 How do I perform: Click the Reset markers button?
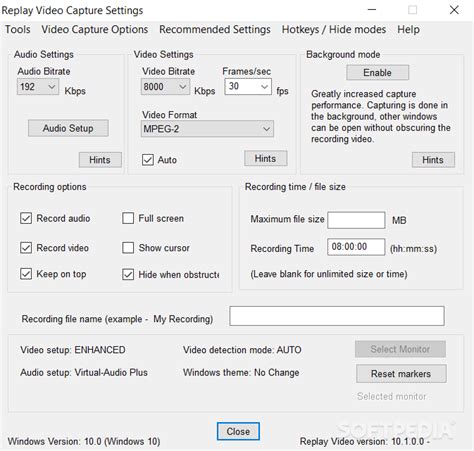pos(401,374)
